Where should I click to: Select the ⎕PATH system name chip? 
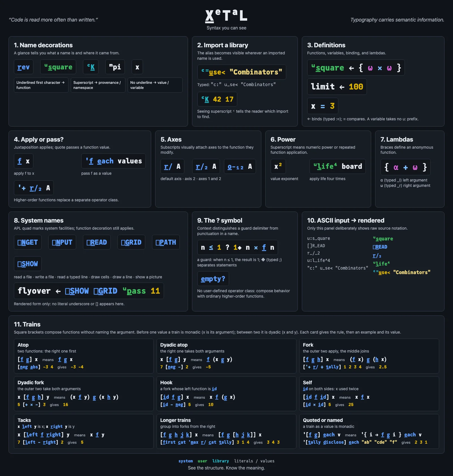tap(166, 242)
